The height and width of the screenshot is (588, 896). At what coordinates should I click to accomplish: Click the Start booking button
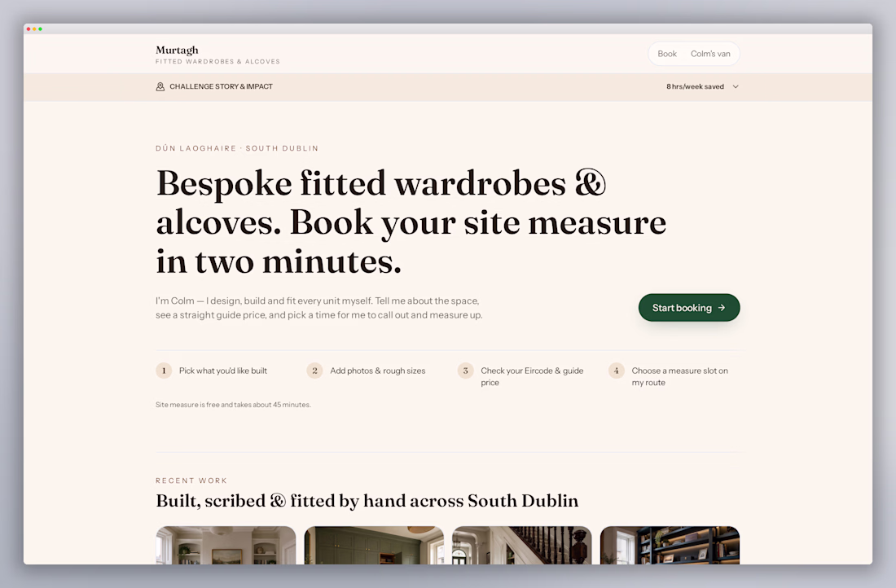(689, 307)
